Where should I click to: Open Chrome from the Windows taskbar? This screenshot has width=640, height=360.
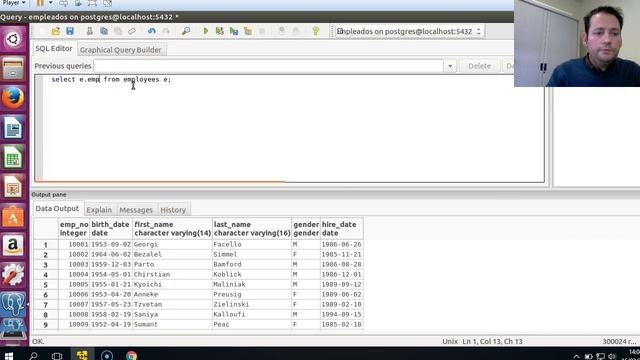[131, 356]
